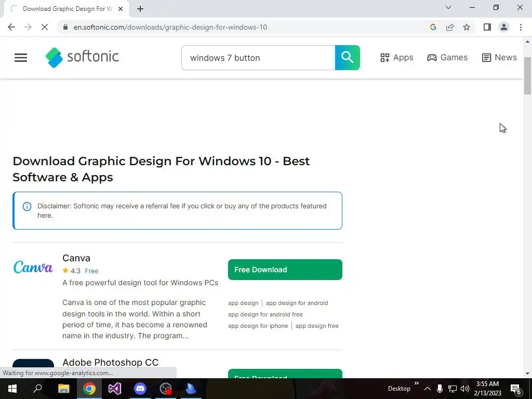The width and height of the screenshot is (532, 399).
Task: Click the search magnifier button
Action: coord(347,57)
